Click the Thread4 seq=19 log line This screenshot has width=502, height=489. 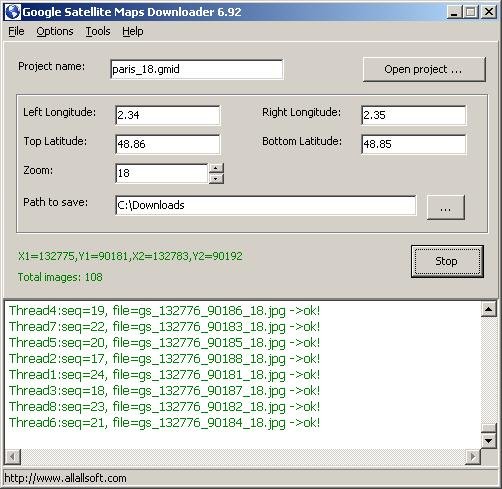pyautogui.click(x=164, y=311)
